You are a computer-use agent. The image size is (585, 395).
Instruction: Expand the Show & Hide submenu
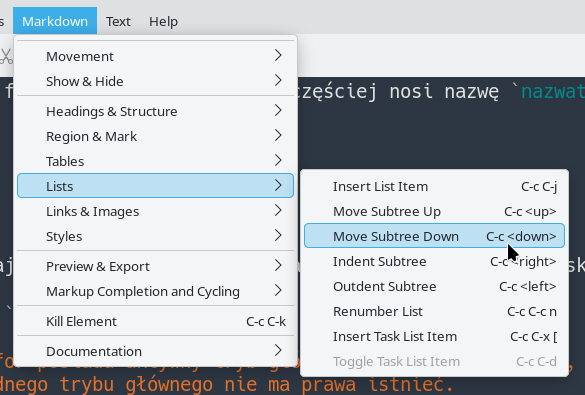click(155, 81)
